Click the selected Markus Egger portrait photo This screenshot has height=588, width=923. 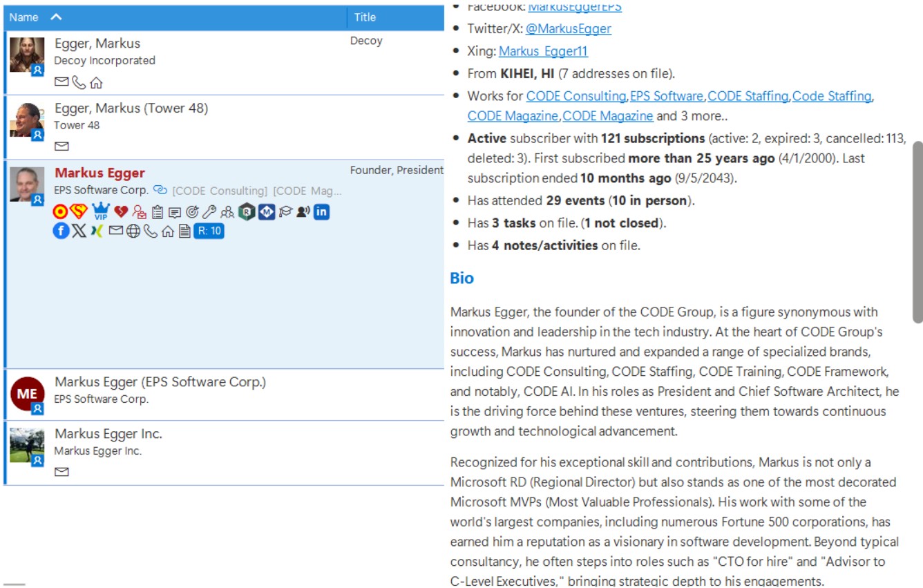click(27, 185)
